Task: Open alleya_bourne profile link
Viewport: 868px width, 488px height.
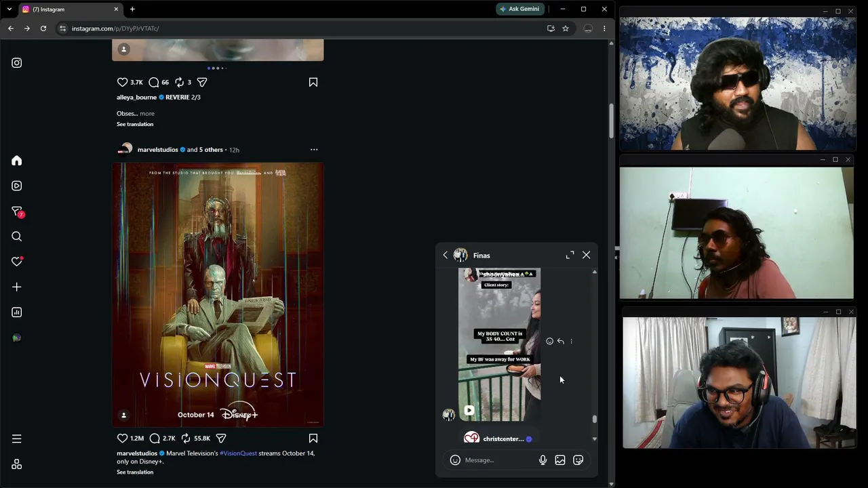Action: tap(136, 97)
